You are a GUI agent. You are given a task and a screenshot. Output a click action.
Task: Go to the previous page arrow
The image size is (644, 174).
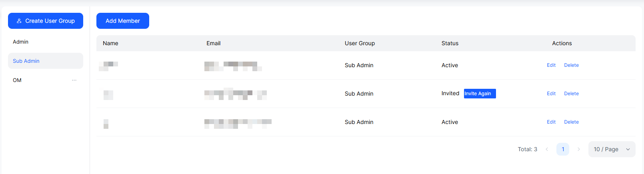(x=547, y=149)
